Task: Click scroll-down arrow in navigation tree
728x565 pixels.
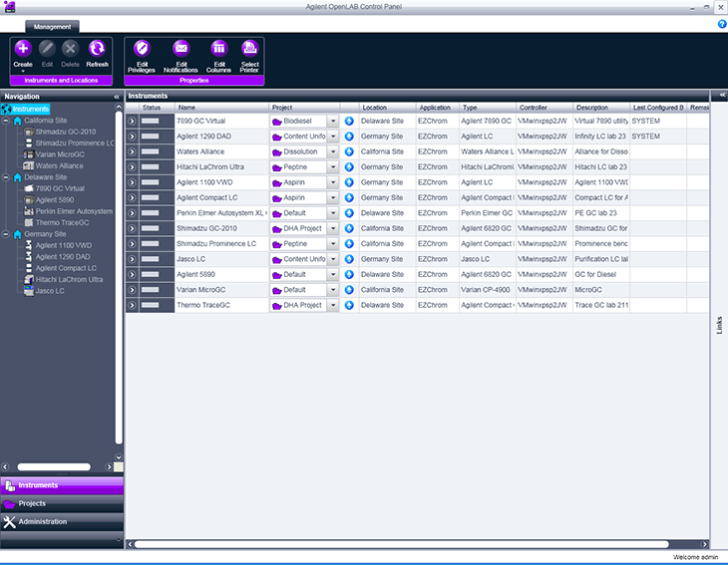Action: click(119, 457)
